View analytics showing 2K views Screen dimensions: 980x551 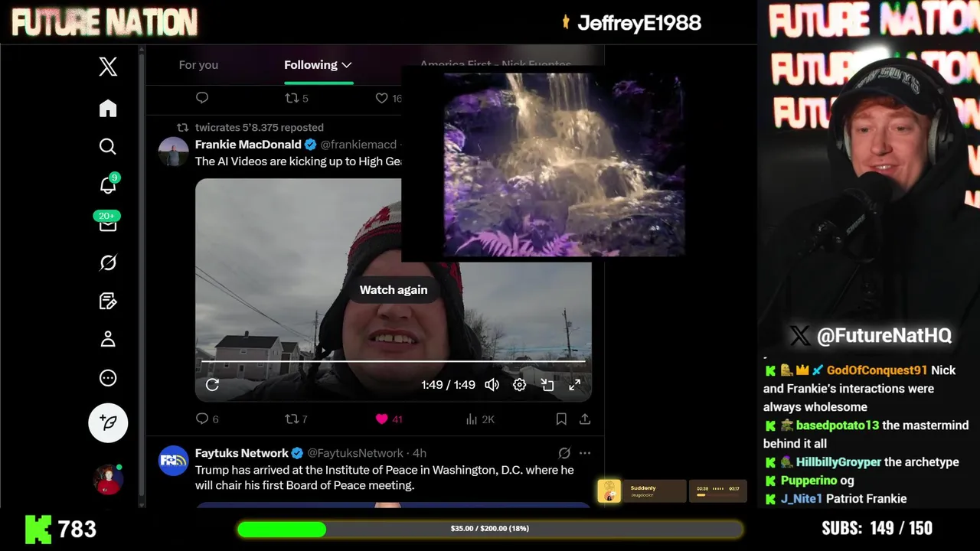click(480, 419)
